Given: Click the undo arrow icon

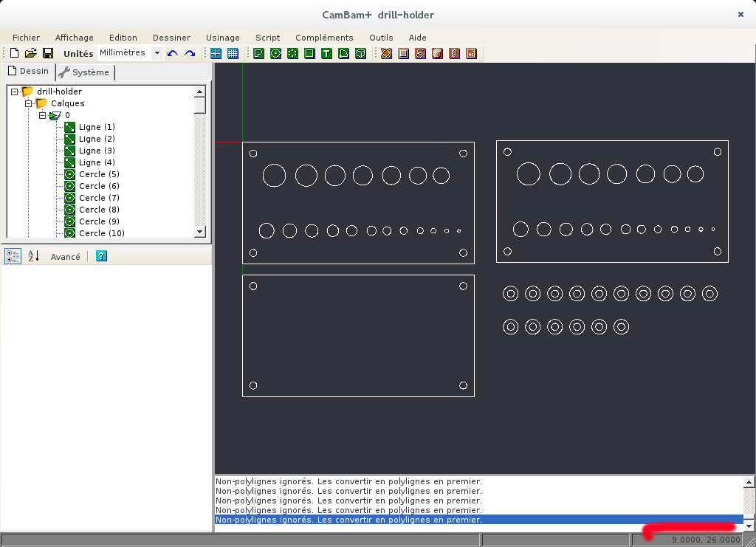Looking at the screenshot, I should (173, 53).
